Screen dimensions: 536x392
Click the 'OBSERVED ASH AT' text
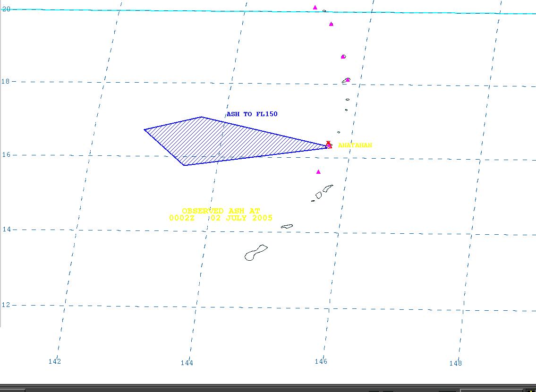pos(221,211)
